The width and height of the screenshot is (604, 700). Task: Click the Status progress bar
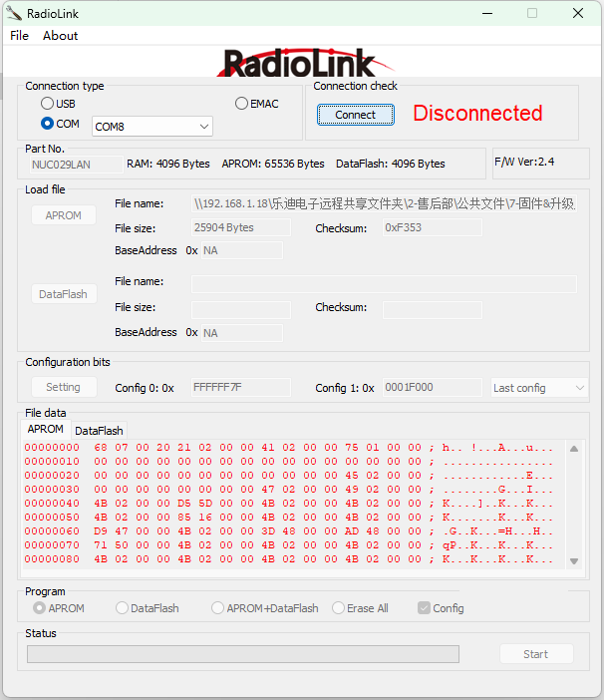point(243,654)
